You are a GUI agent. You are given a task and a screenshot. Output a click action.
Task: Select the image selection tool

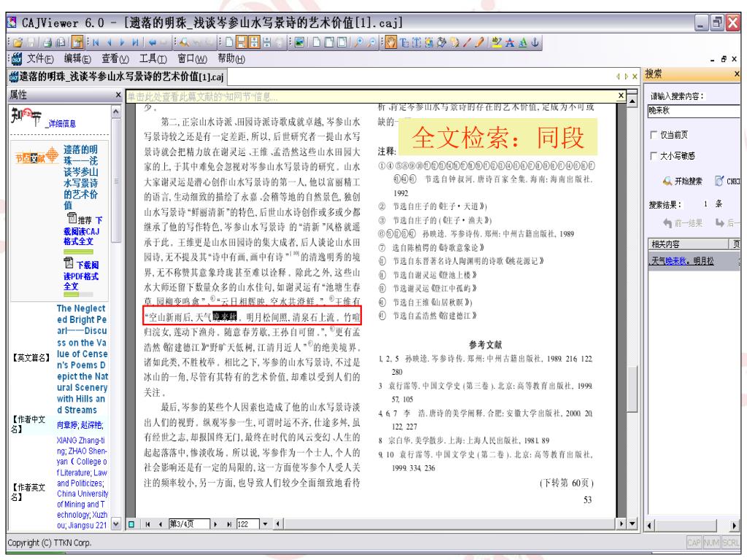pyautogui.click(x=429, y=42)
